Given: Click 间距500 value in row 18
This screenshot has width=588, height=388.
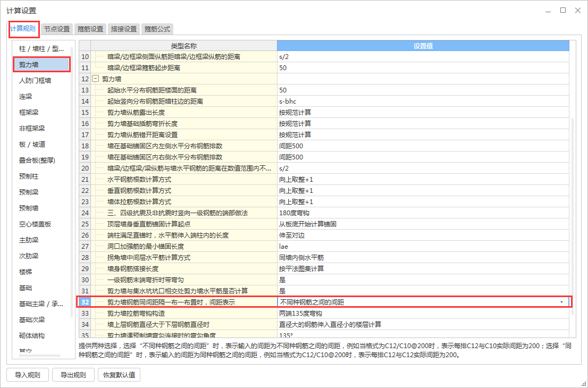Looking at the screenshot, I should pyautogui.click(x=423, y=146).
